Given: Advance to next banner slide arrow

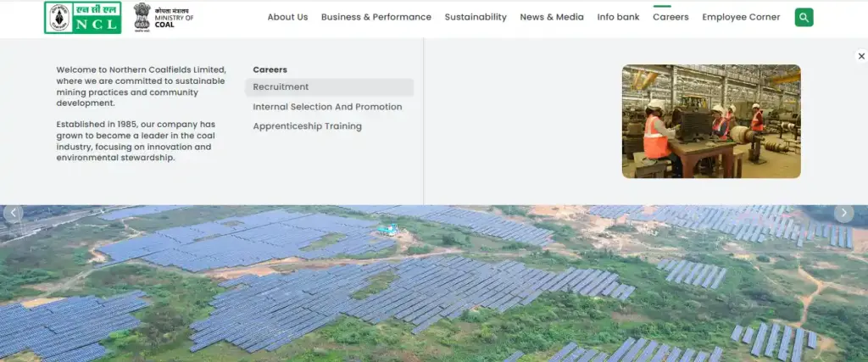Looking at the screenshot, I should click(x=843, y=213).
